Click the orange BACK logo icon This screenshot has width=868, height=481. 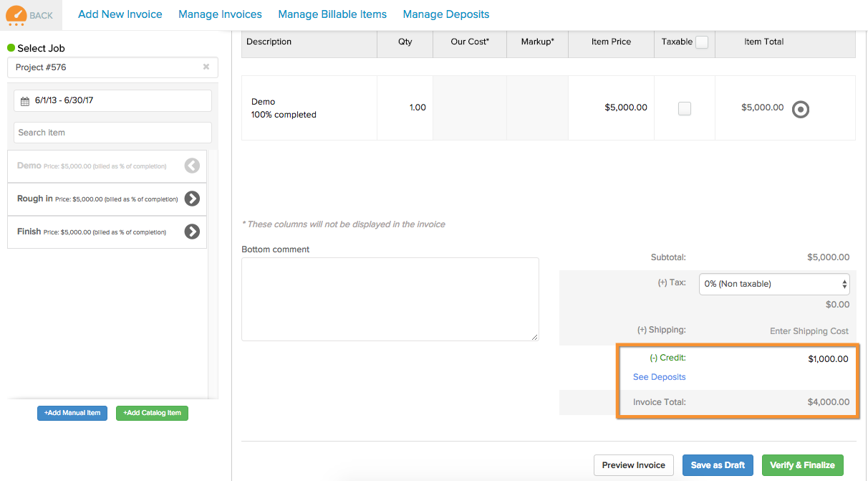[x=16, y=14]
